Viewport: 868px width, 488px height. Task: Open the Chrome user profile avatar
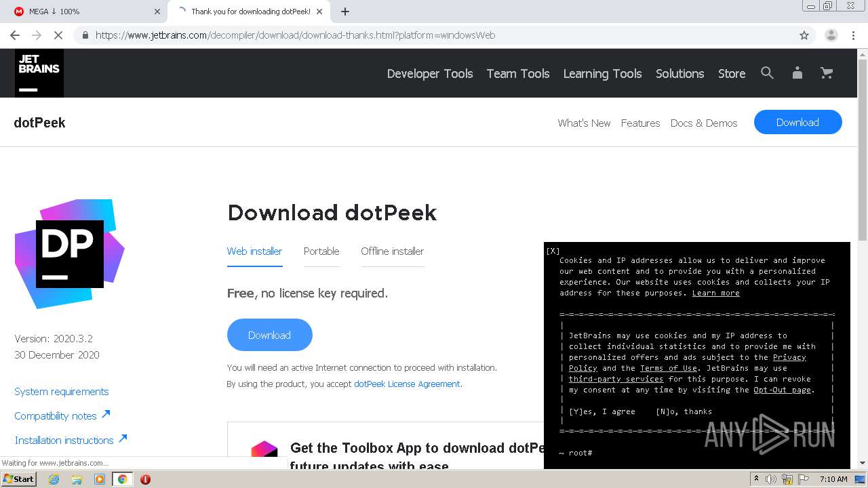831,35
